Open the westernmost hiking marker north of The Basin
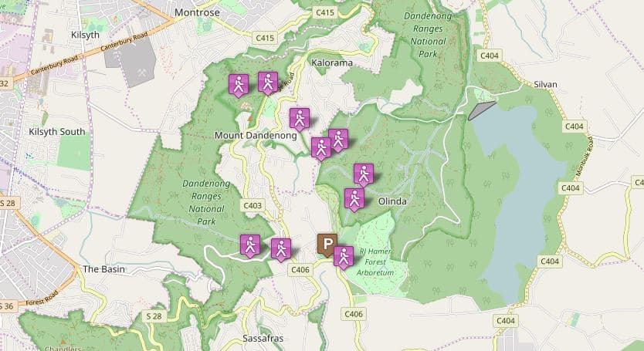 coord(250,245)
